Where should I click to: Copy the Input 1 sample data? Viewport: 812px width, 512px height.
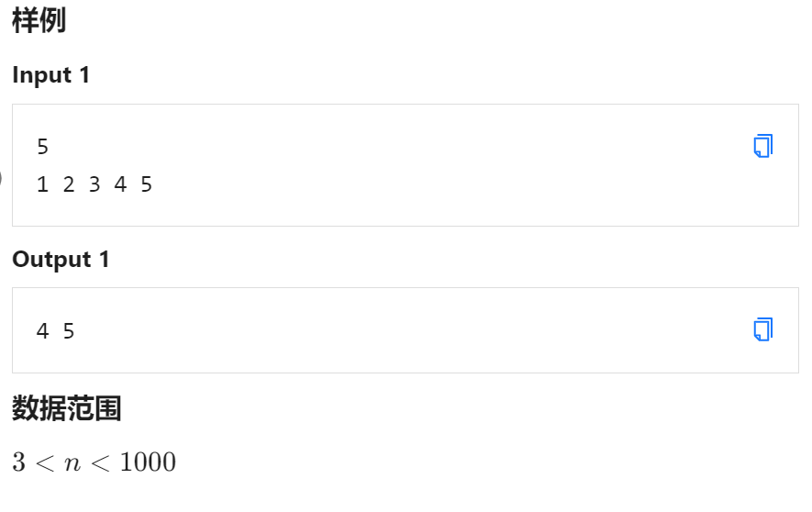point(762,146)
